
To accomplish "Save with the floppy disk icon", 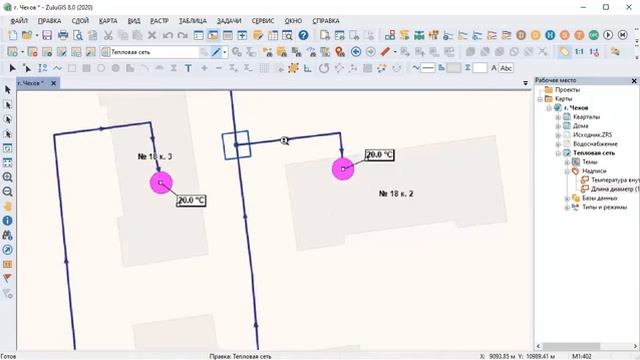I will (x=47, y=35).
